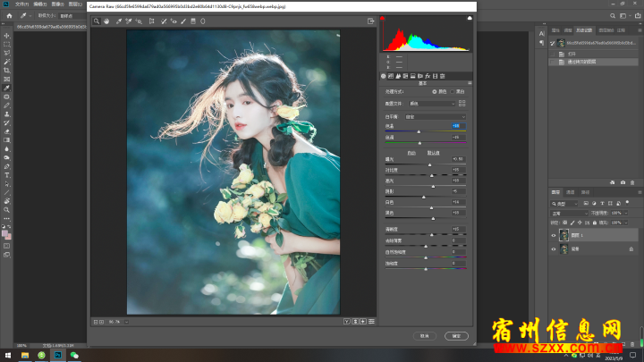
Task: Expand the layer opacity 100% arrow
Action: [x=626, y=214]
